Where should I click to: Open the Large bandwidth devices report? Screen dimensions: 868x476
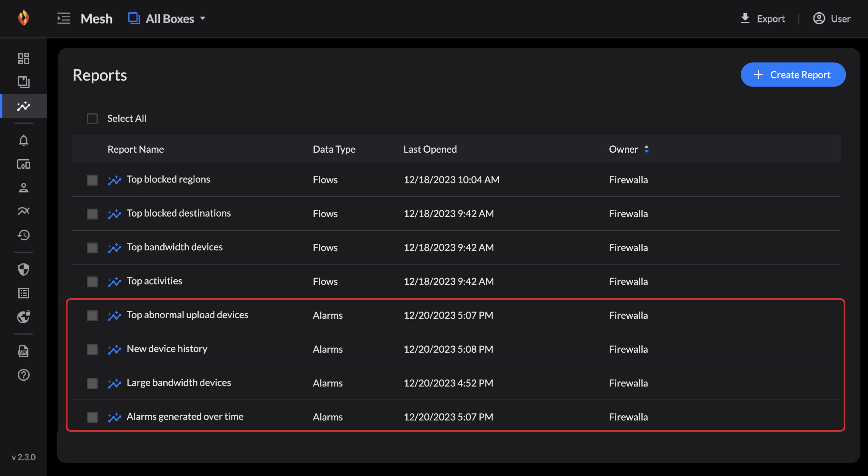179,382
